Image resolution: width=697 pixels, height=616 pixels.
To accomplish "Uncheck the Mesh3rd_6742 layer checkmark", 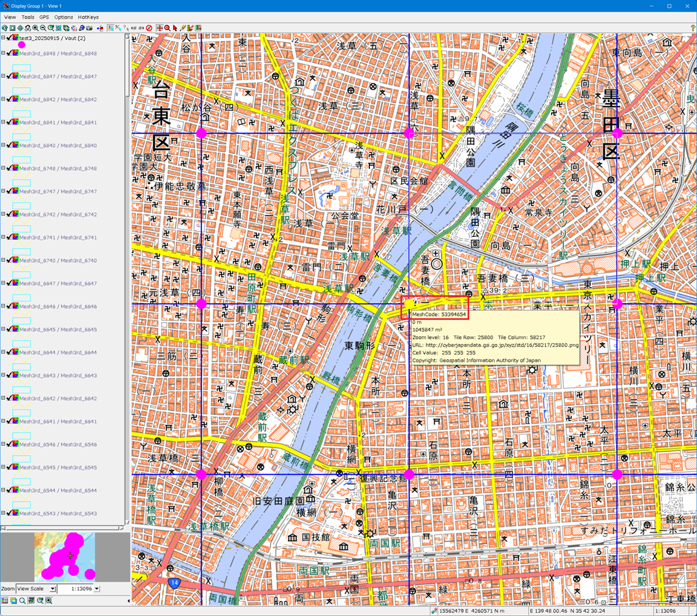I will pos(9,214).
